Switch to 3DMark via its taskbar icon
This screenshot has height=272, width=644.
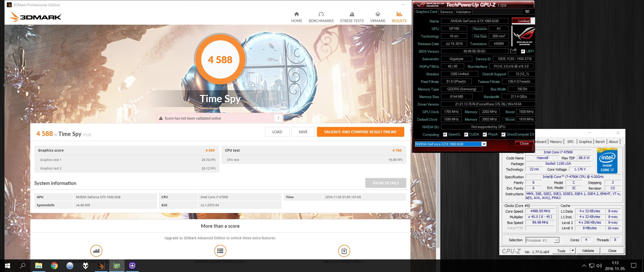point(101,266)
